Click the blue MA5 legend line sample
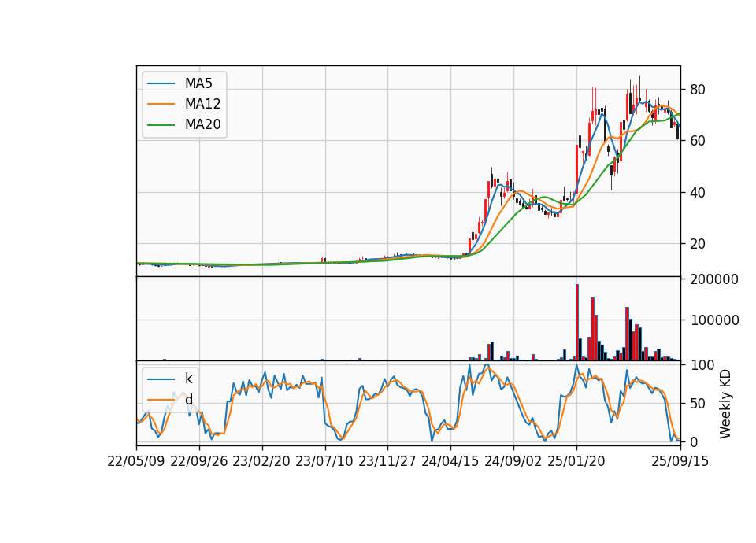 tap(161, 83)
